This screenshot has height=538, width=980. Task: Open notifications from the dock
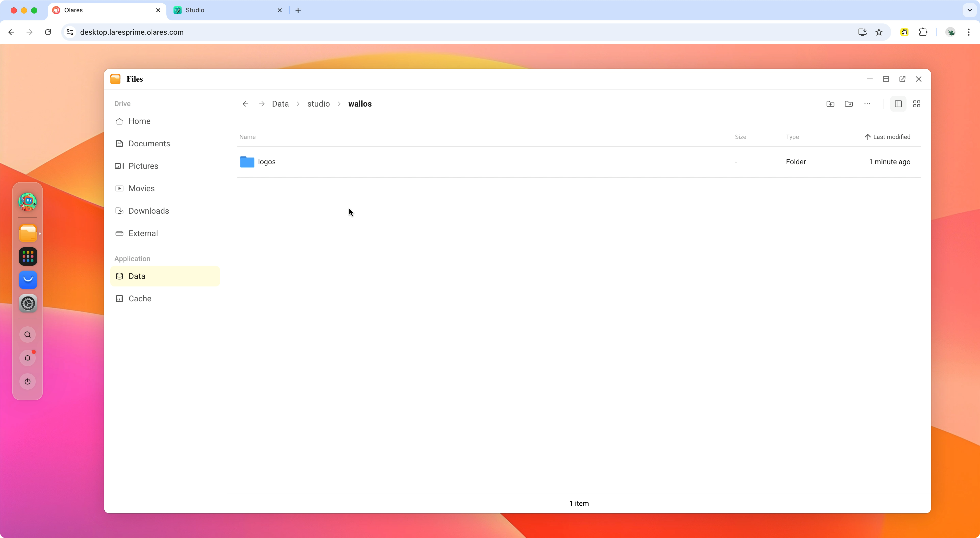point(27,358)
